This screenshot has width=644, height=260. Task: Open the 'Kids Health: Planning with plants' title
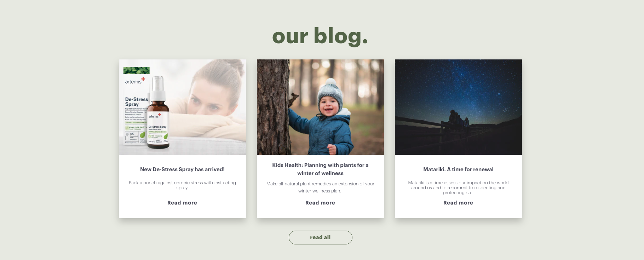coord(320,169)
